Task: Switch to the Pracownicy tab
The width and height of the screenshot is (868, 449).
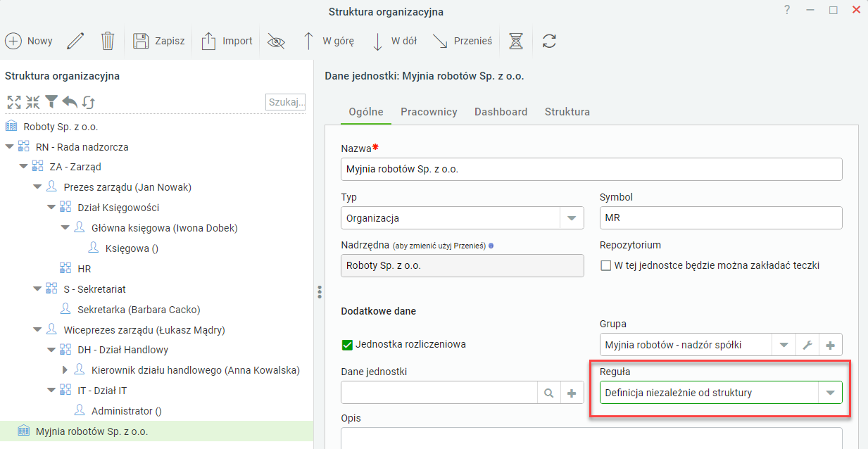Action: tap(429, 112)
